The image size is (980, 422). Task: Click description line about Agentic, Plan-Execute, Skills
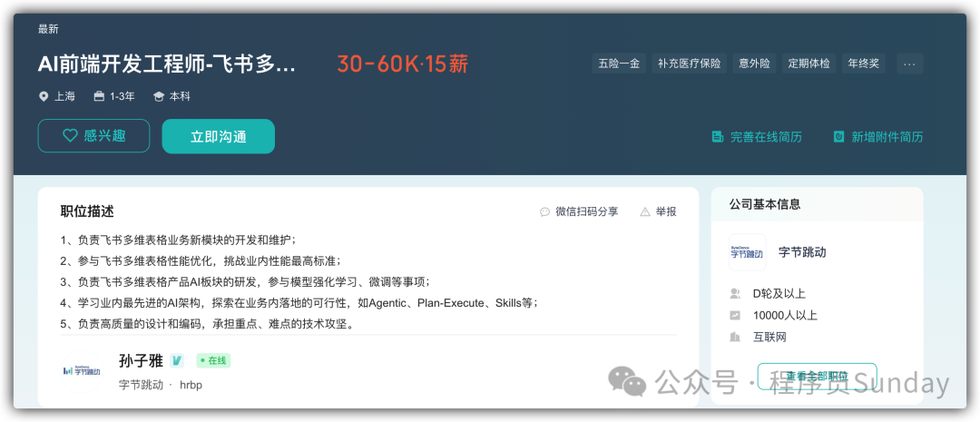tap(299, 303)
